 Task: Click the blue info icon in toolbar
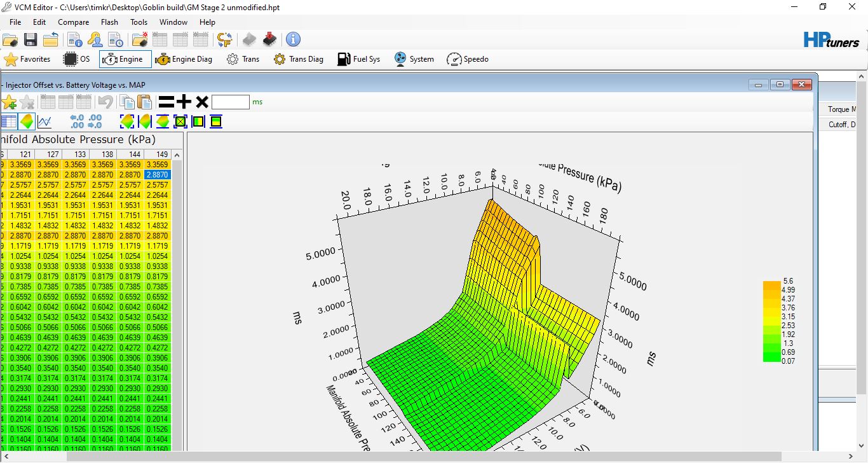(x=293, y=39)
